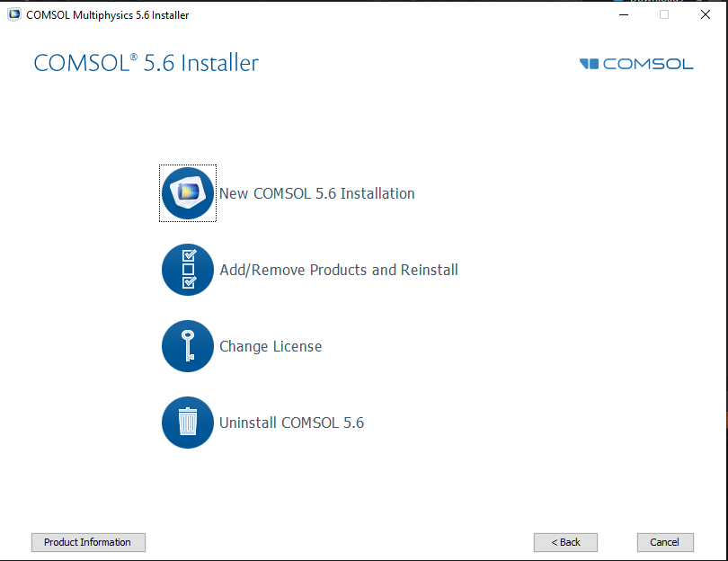Click the "Change License" label
The width and height of the screenshot is (728, 561).
point(271,346)
